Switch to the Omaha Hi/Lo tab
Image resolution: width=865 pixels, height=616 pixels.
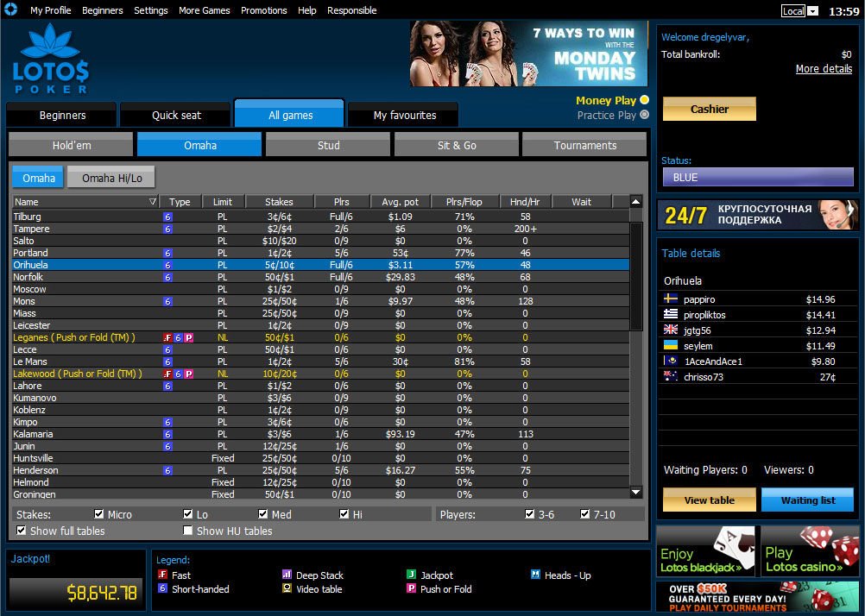(110, 177)
